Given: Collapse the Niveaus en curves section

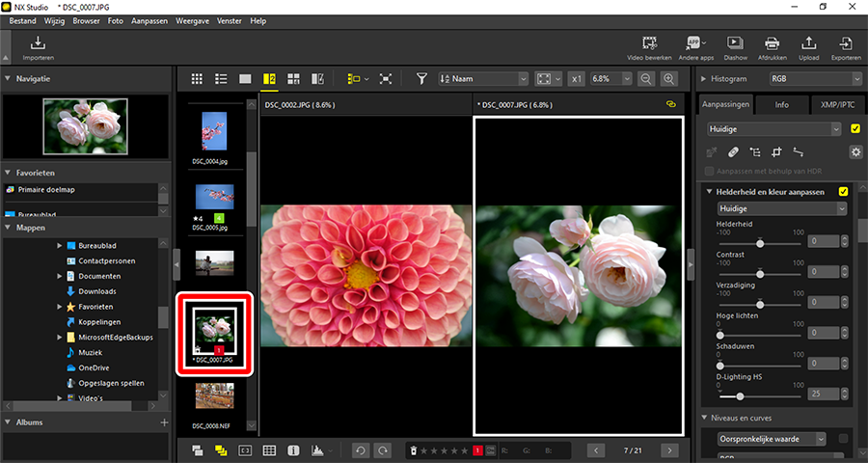Looking at the screenshot, I should click(704, 418).
